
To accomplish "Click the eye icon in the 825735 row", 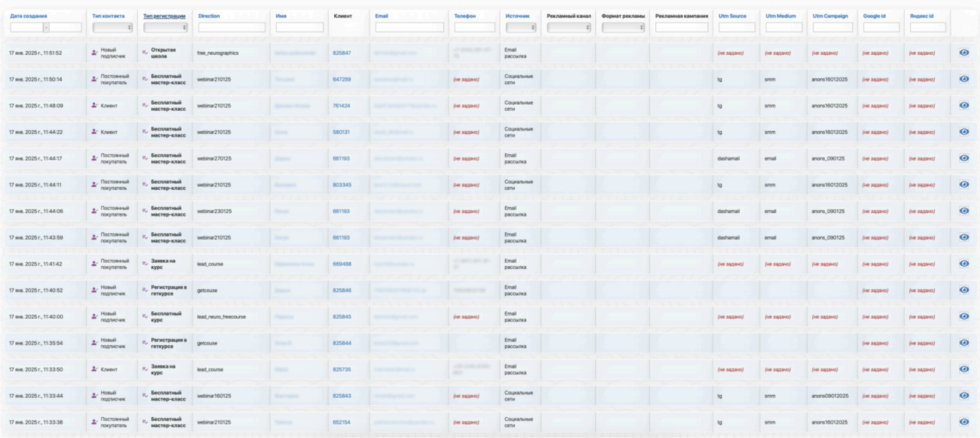I will coord(964,369).
